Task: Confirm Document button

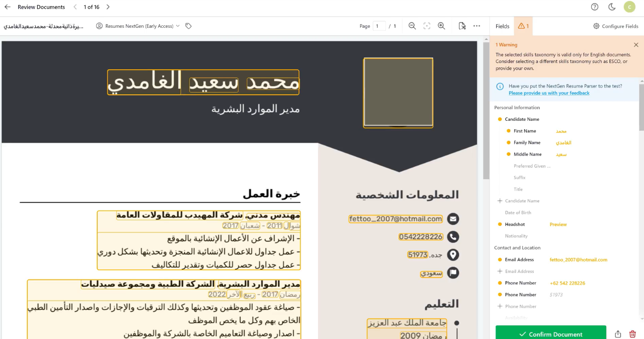Action: click(551, 333)
